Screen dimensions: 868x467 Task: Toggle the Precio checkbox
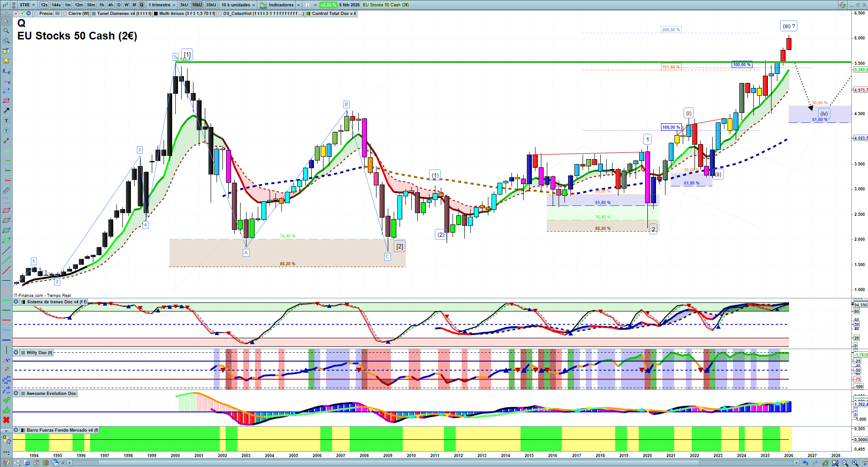click(x=36, y=14)
